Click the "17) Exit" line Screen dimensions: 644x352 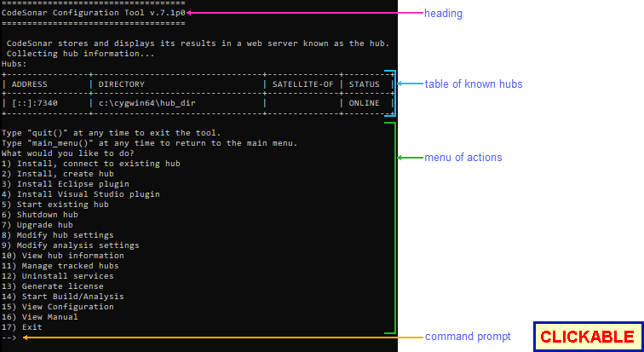pos(22,327)
